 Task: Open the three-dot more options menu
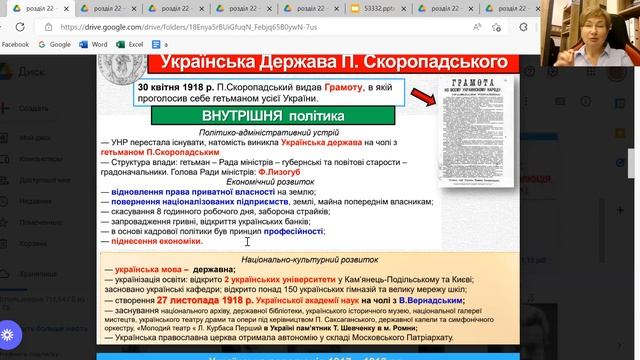tap(526, 101)
